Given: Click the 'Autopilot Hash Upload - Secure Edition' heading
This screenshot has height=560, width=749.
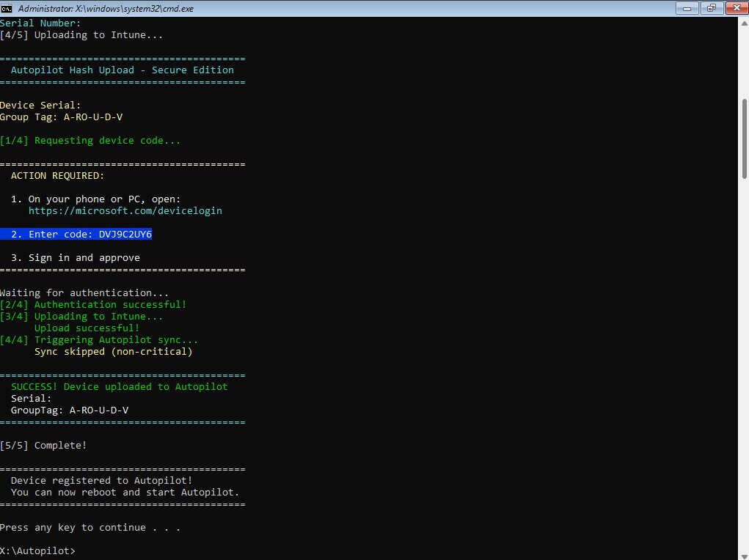Looking at the screenshot, I should (122, 70).
